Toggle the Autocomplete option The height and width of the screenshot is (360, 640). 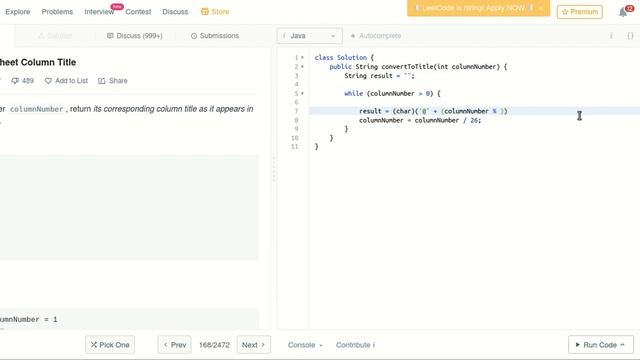pyautogui.click(x=376, y=36)
